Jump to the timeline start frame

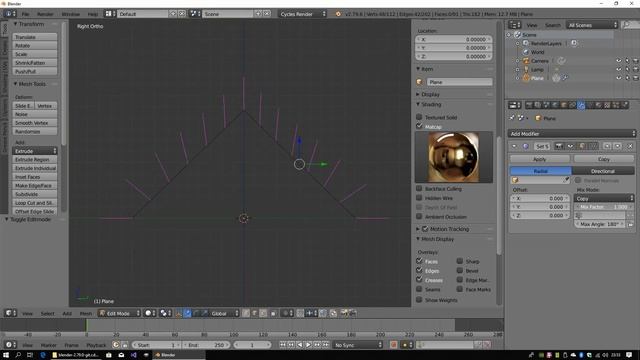(x=282, y=345)
